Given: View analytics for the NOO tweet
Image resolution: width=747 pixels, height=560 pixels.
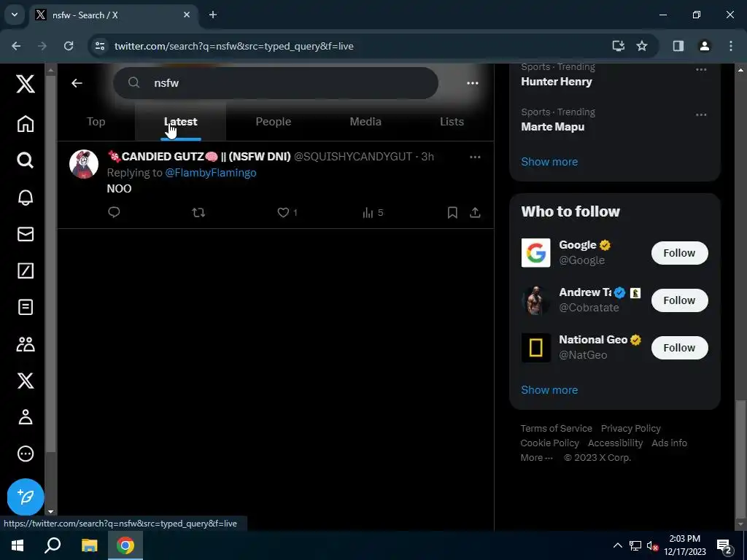Looking at the screenshot, I should point(373,212).
